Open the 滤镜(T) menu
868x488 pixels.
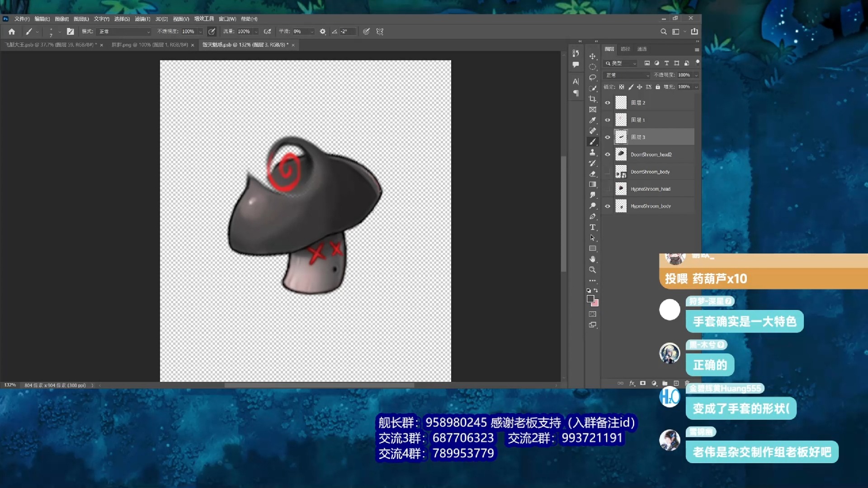pos(142,19)
